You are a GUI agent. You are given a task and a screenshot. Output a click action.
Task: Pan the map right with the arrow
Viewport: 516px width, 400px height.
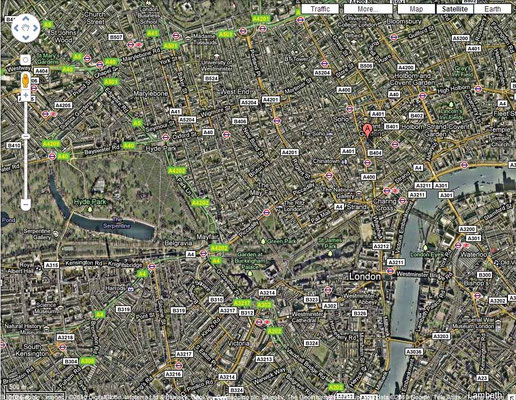click(x=35, y=28)
